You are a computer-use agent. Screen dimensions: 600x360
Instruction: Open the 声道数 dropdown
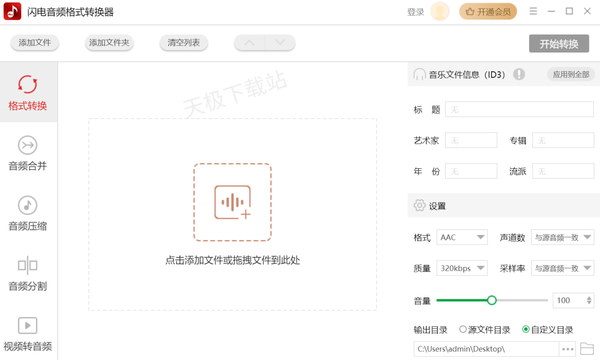(x=562, y=237)
